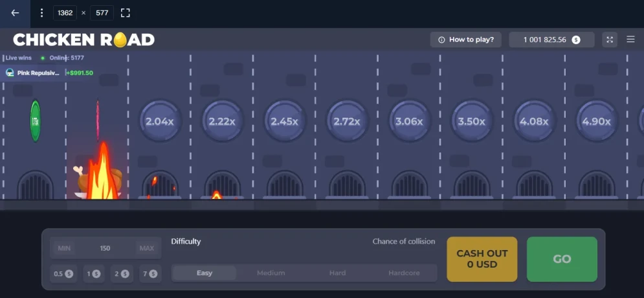644x298 pixels.
Task: Select the 2.45x multiplier coin
Action: click(x=285, y=121)
